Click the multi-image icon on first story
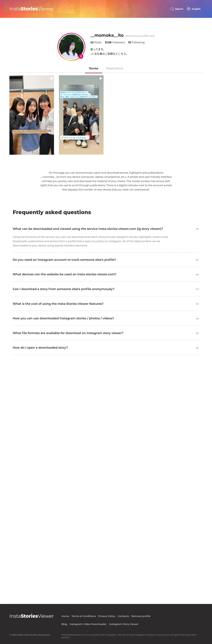The width and height of the screenshot is (212, 644). click(x=51, y=78)
